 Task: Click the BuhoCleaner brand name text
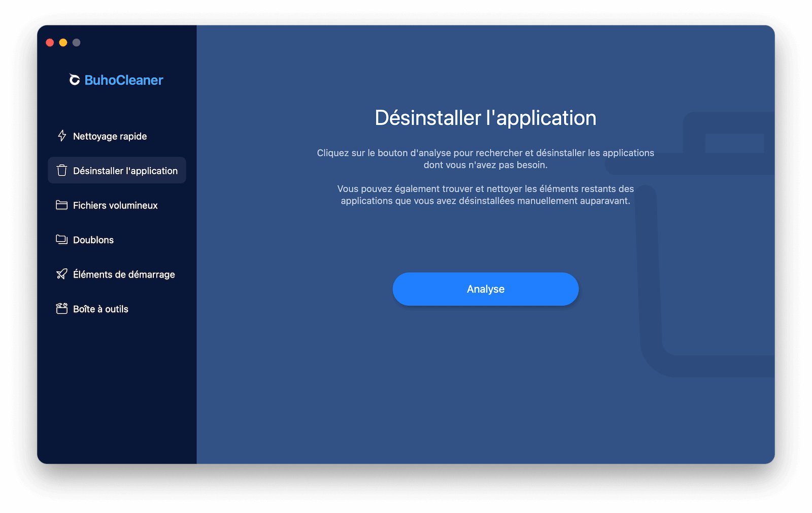click(124, 80)
